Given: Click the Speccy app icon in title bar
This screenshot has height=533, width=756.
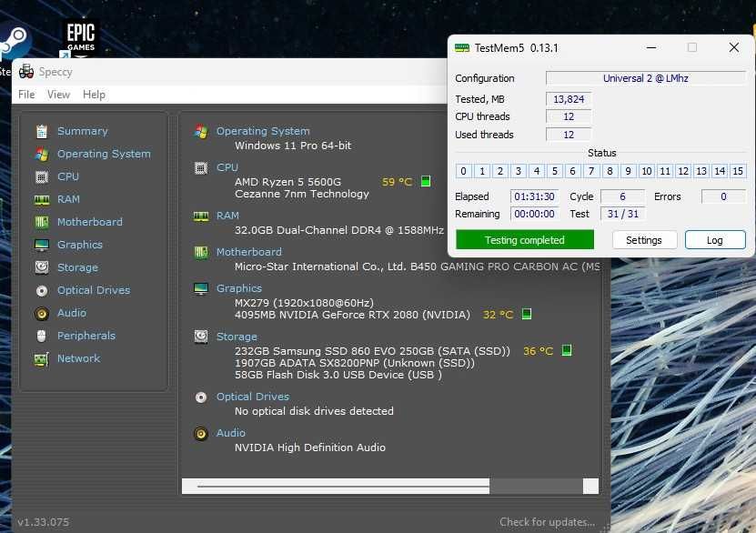Looking at the screenshot, I should click(26, 72).
